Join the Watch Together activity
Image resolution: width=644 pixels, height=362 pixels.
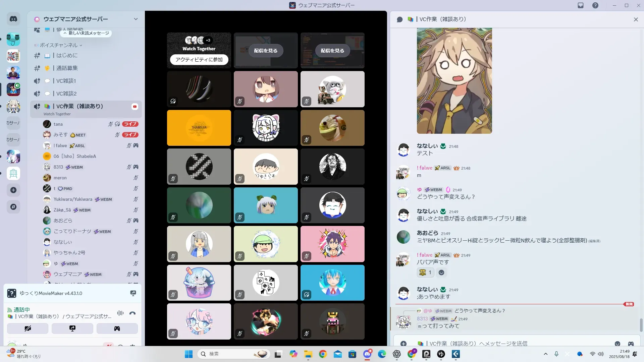199,59
